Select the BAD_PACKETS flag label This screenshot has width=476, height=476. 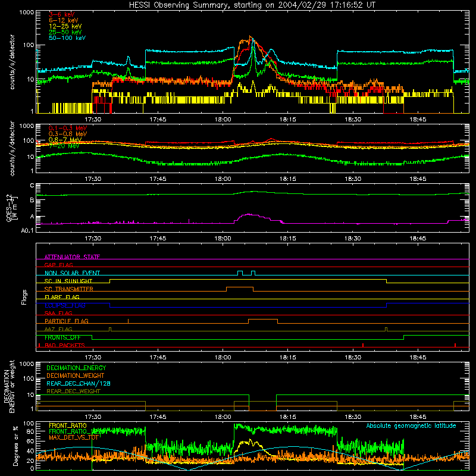65,345
